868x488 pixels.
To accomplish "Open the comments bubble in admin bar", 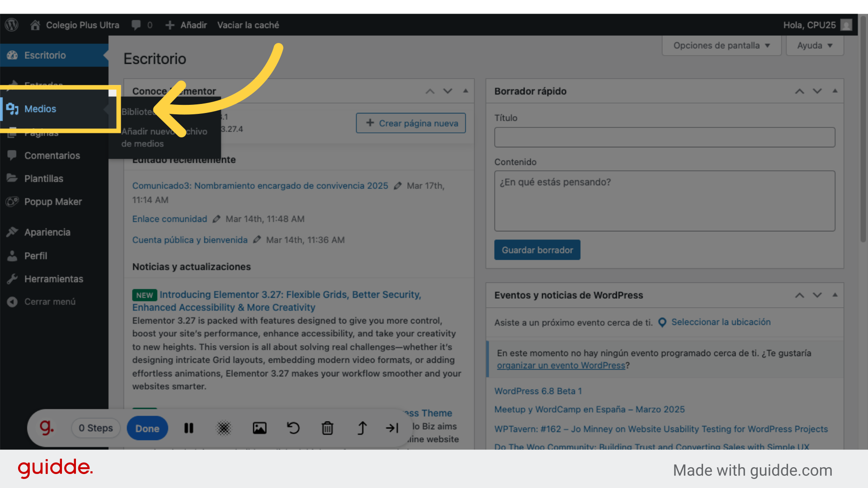I will pos(136,25).
